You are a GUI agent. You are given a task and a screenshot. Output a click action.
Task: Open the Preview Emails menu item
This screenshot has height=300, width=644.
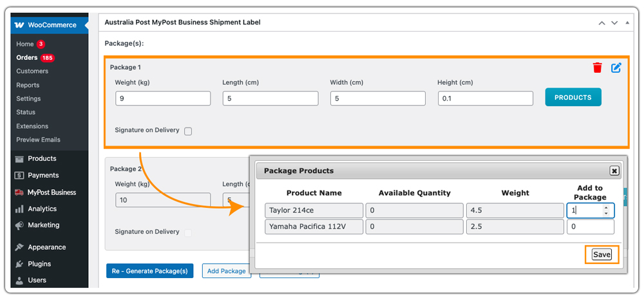click(x=39, y=140)
